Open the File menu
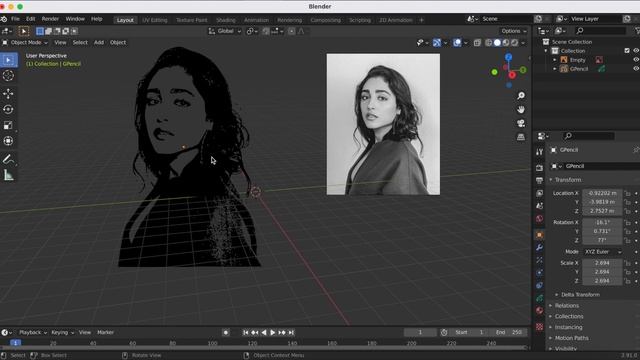This screenshot has height=360, width=640. pos(15,19)
